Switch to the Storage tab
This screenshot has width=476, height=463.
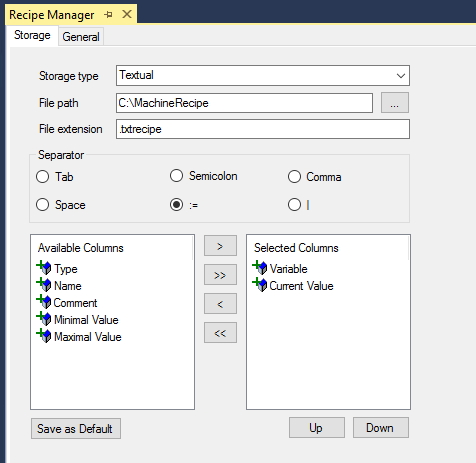(32, 35)
